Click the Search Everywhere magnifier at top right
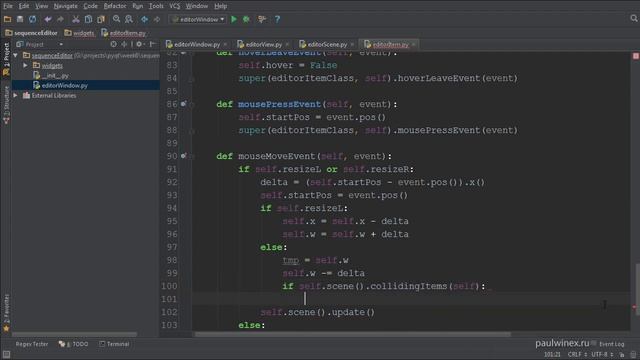This screenshot has height=360, width=640. (633, 18)
